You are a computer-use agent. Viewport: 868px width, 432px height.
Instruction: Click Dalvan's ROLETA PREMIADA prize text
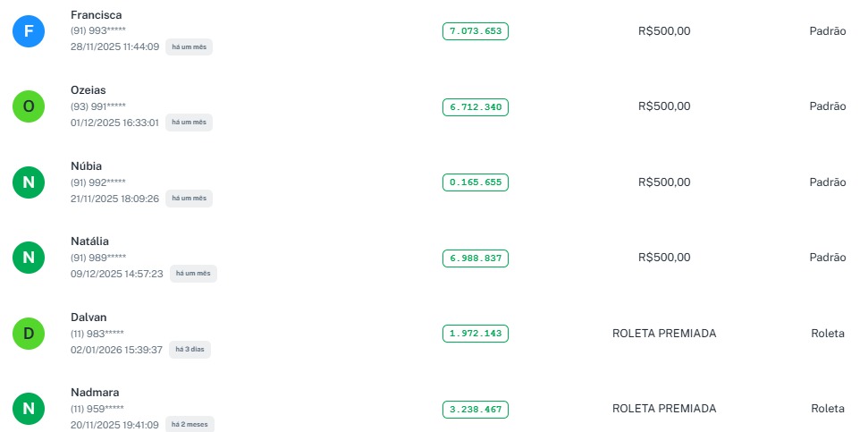pos(664,334)
